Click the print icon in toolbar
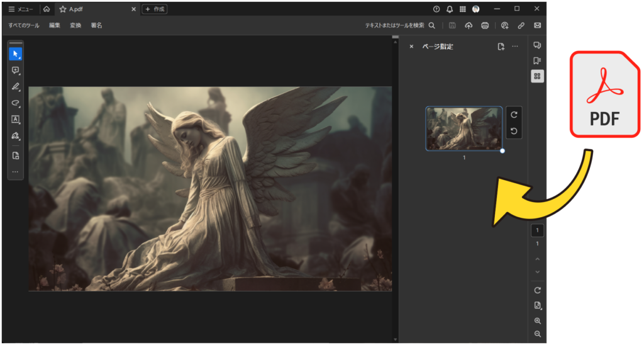Viewport: 644px width, 345px height. click(485, 25)
